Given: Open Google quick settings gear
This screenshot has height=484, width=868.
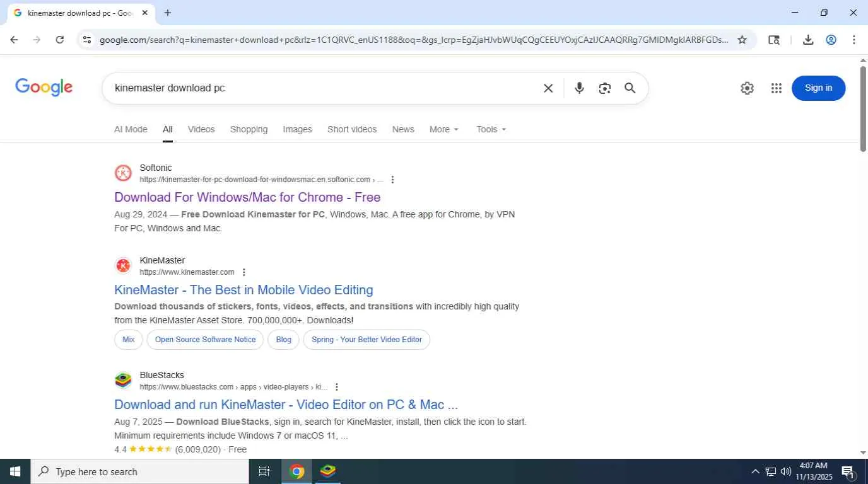Looking at the screenshot, I should point(747,88).
